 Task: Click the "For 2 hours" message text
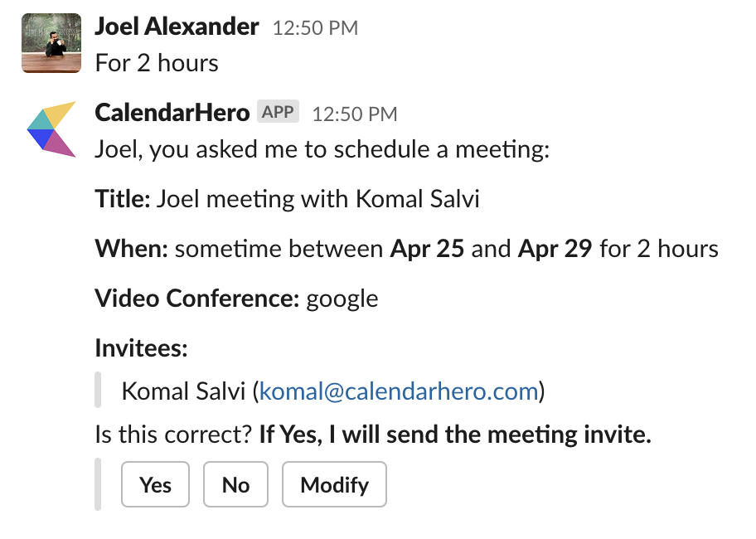(157, 63)
